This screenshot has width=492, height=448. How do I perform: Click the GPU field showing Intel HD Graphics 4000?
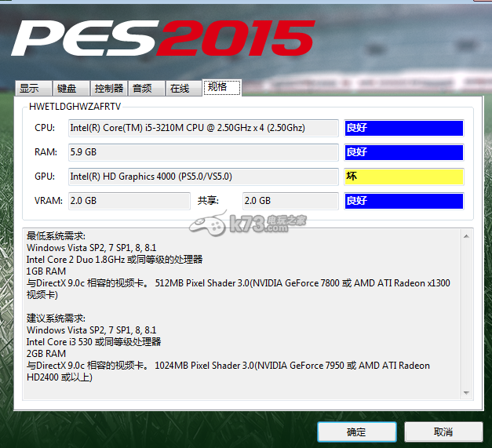[203, 177]
